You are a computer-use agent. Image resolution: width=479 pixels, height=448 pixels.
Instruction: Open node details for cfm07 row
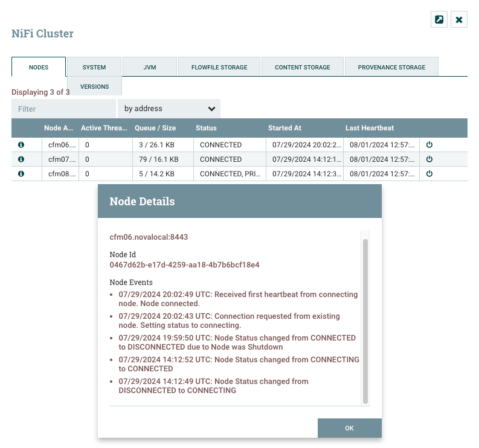click(x=21, y=159)
